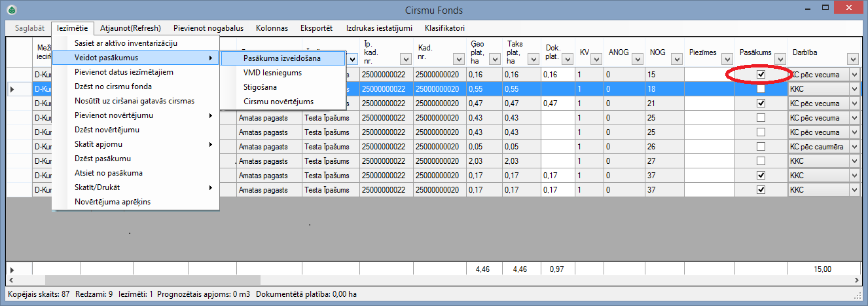Click the Dok. plat. total 0,97
Viewport: 868px width, 306px height.
coord(558,269)
